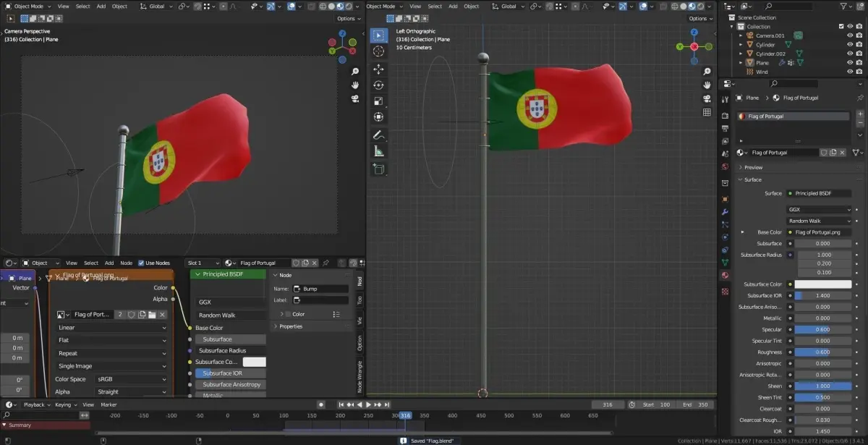Select the Measure tool in right viewport
The width and height of the screenshot is (868, 445).
[379, 151]
